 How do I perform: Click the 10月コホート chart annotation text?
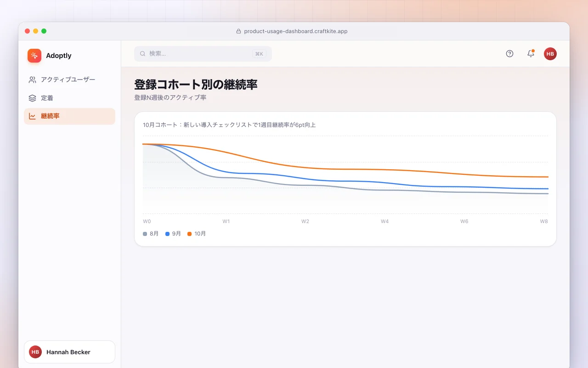(x=229, y=125)
